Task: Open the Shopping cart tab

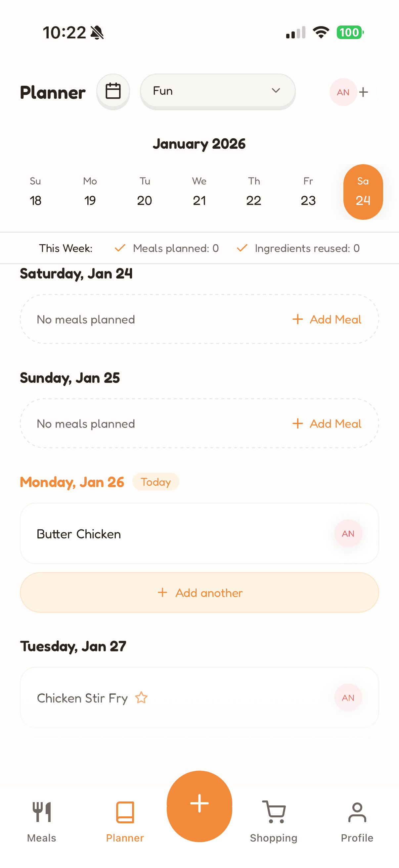Action: (x=274, y=821)
